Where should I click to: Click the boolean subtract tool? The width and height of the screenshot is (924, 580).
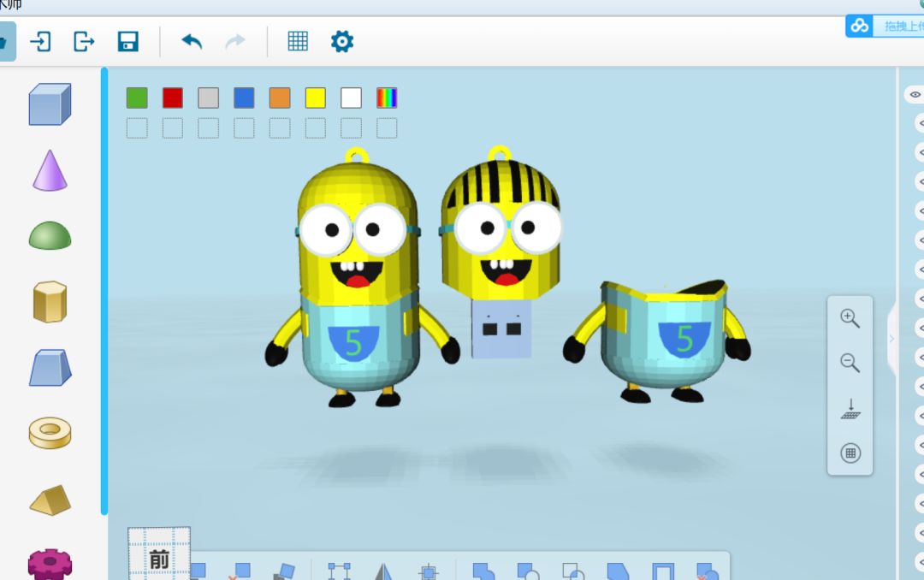pos(528,571)
